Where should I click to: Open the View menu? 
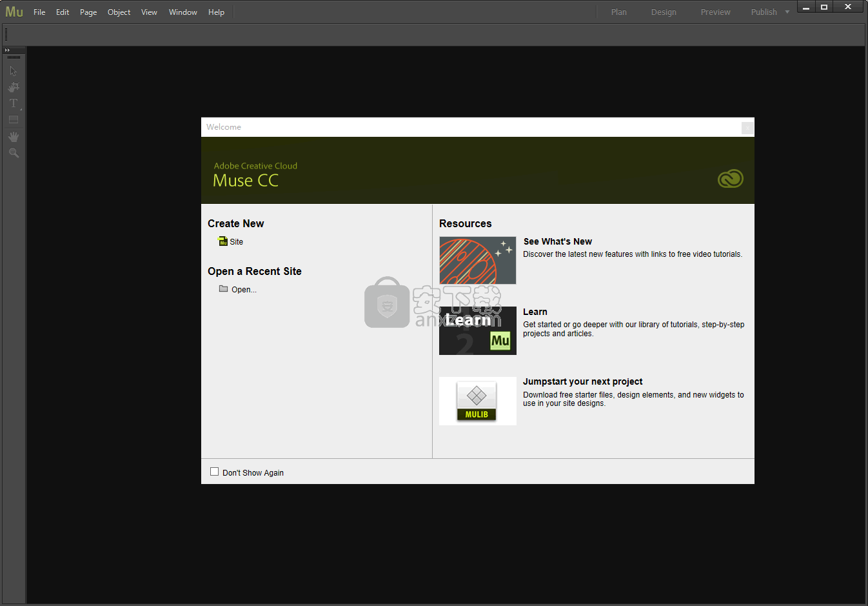[x=149, y=12]
